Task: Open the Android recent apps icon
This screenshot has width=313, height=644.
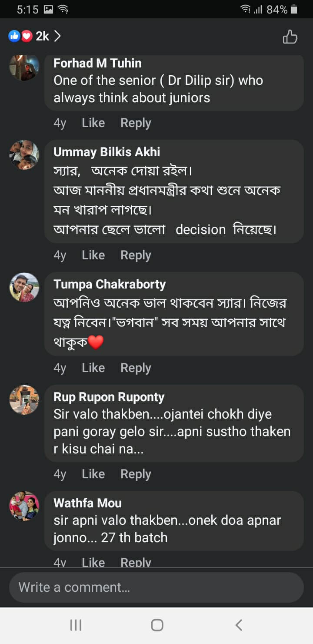Action: click(76, 625)
